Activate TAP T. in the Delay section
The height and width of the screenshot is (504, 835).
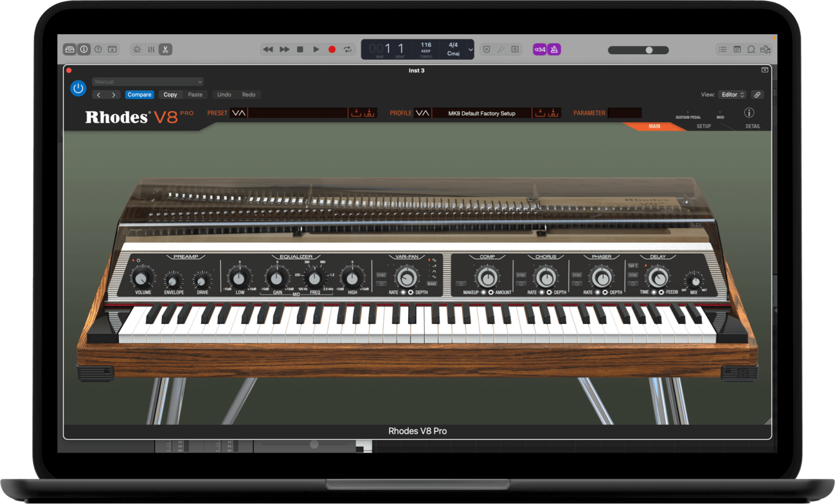[x=633, y=265]
